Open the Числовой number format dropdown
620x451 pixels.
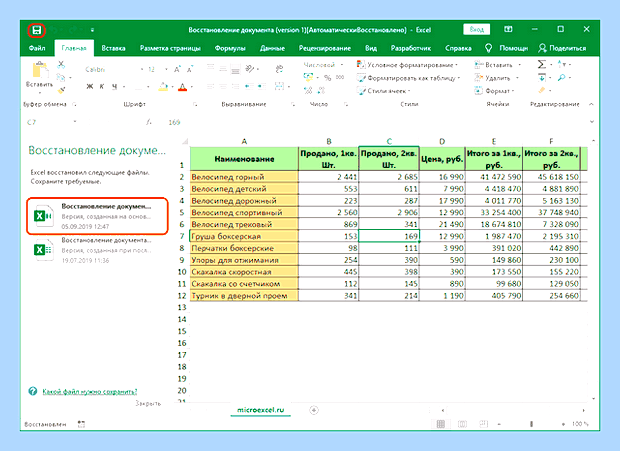pyautogui.click(x=323, y=65)
